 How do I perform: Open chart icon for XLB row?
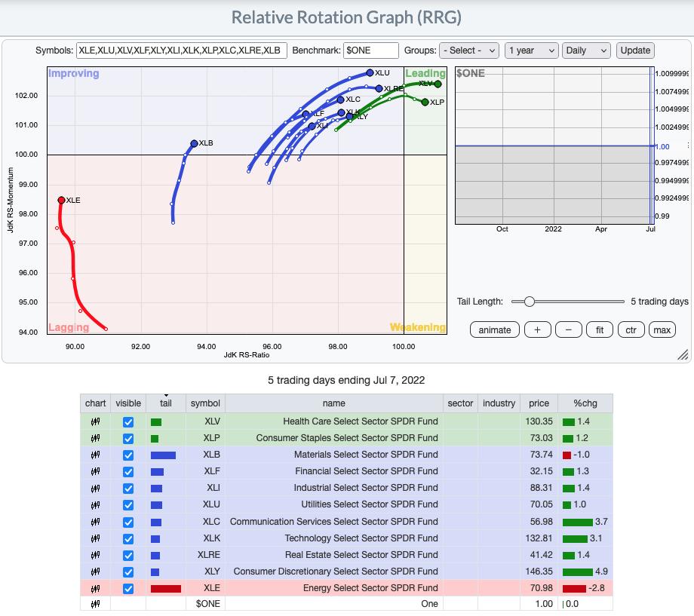click(95, 455)
